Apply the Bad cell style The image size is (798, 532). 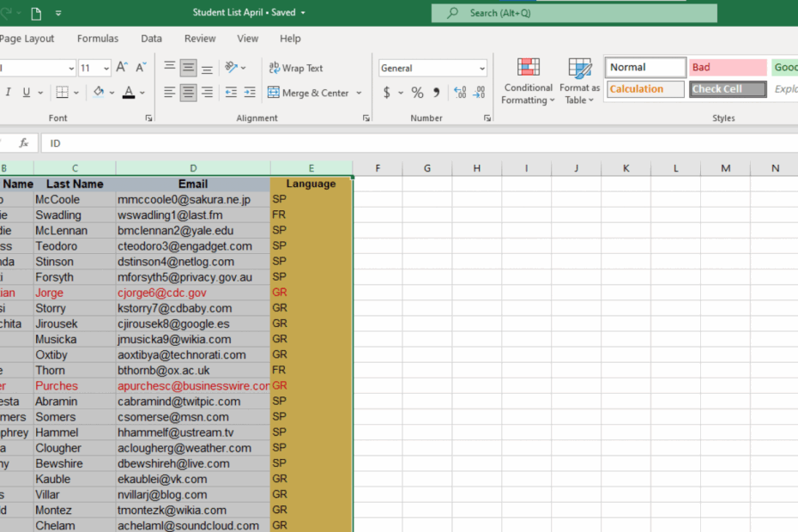tap(728, 67)
